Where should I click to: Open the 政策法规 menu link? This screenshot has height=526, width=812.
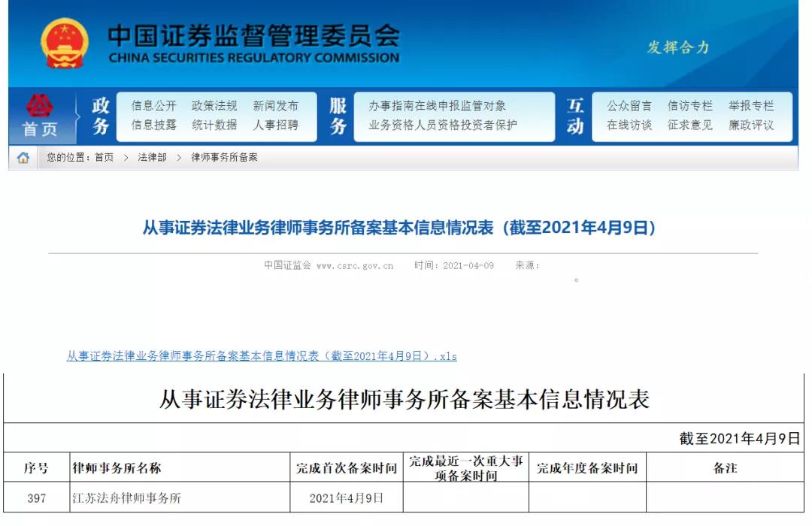point(214,106)
